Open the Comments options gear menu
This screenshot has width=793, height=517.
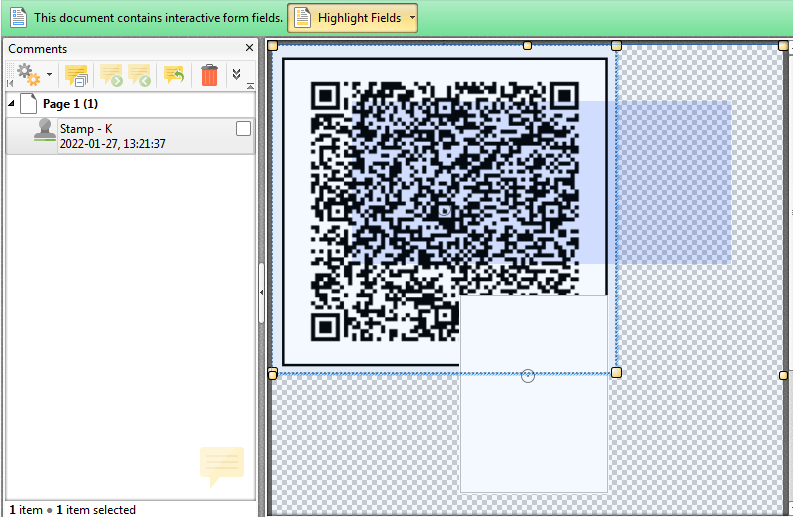[x=28, y=75]
